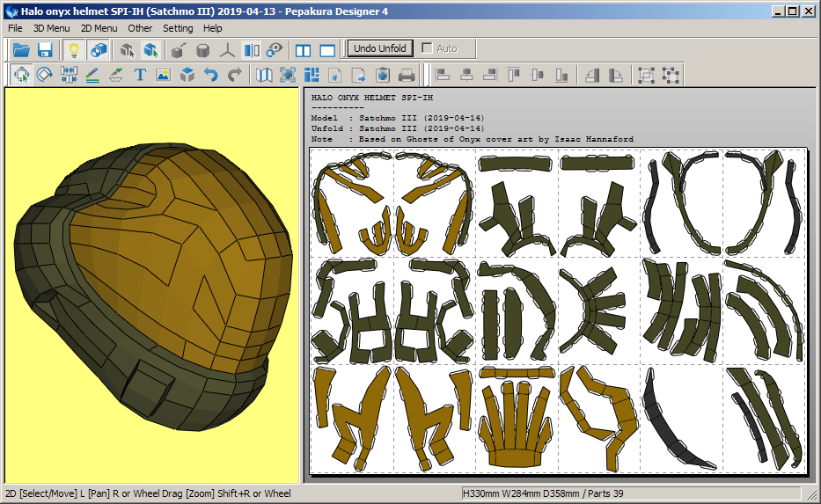The height and width of the screenshot is (504, 821).
Task: Click the group objects icon
Action: (646, 75)
